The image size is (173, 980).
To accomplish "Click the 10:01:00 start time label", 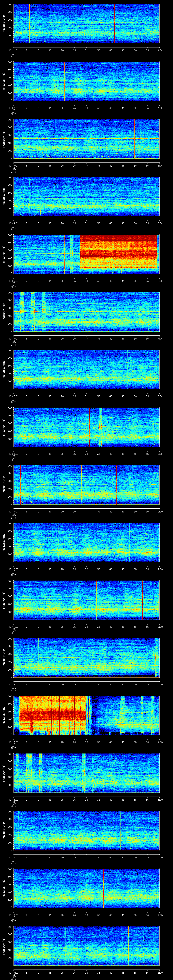I will coord(13,50).
